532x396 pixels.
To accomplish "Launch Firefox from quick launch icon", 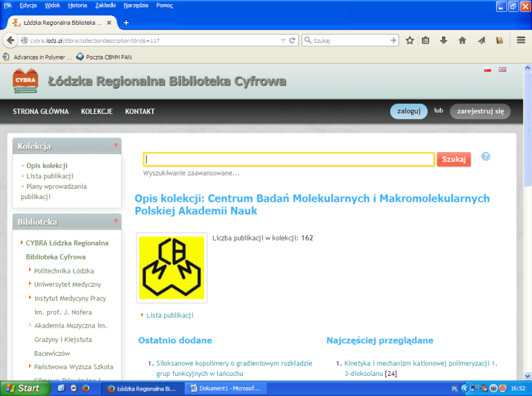I will 86,388.
